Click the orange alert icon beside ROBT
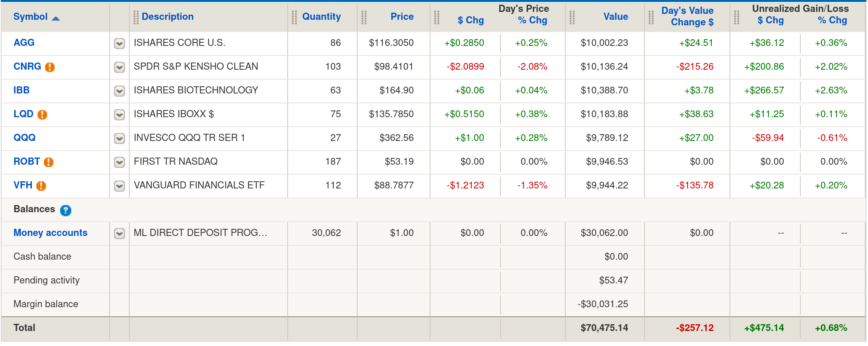 tap(49, 162)
